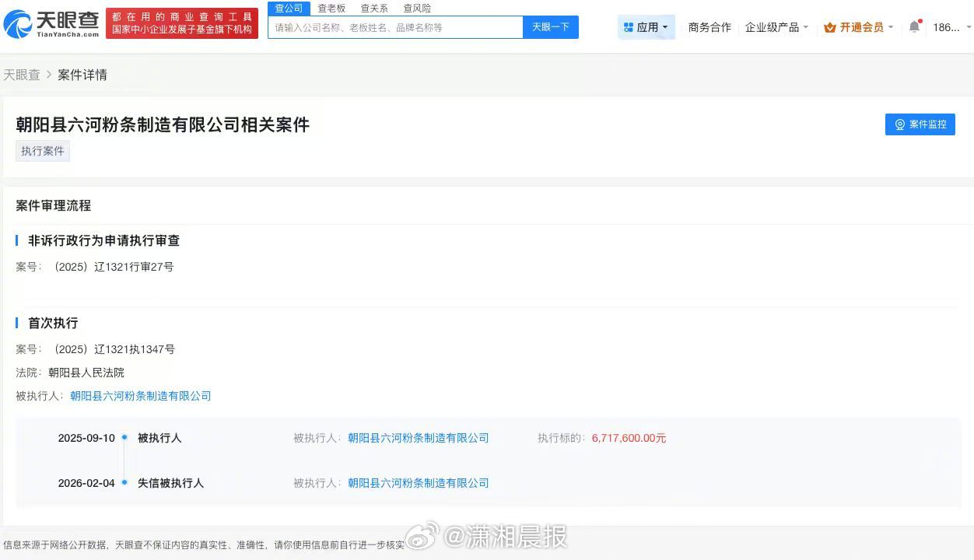Open the 被执行人 company link under 法院

pyautogui.click(x=141, y=396)
